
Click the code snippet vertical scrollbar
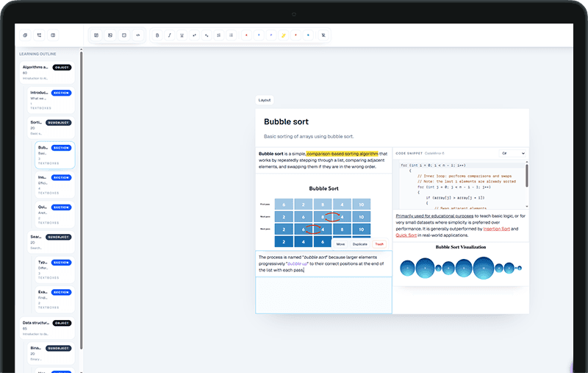[x=526, y=175]
